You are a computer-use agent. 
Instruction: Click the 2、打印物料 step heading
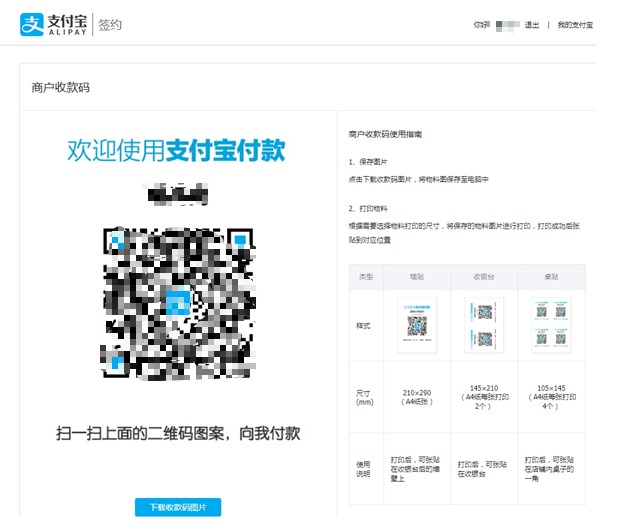coord(368,209)
